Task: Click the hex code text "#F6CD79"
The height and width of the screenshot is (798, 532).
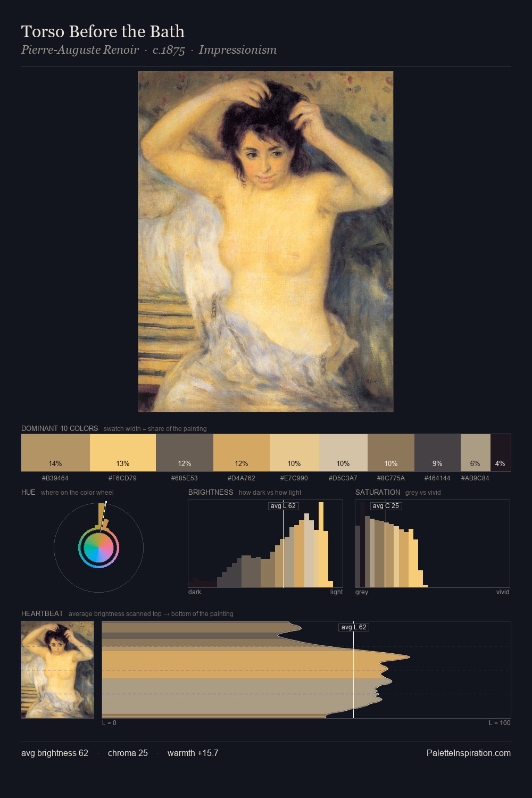Action: (122, 478)
